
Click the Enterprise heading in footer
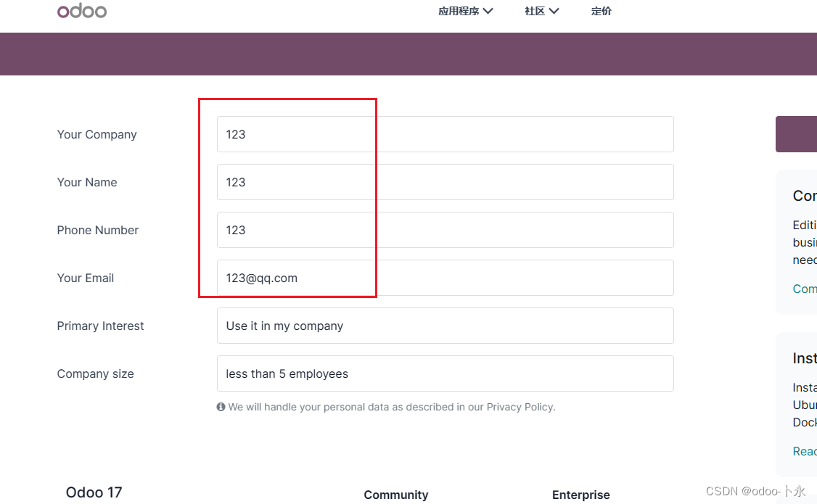coord(581,495)
